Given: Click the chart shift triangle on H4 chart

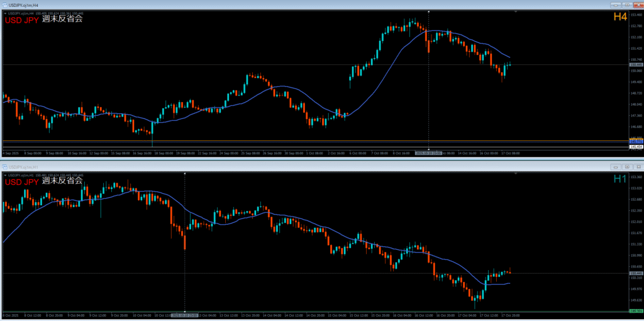Looking at the screenshot, I should coord(515,12).
